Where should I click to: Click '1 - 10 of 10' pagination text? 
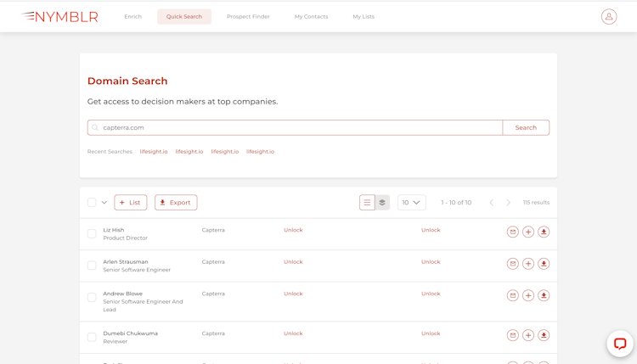point(456,203)
